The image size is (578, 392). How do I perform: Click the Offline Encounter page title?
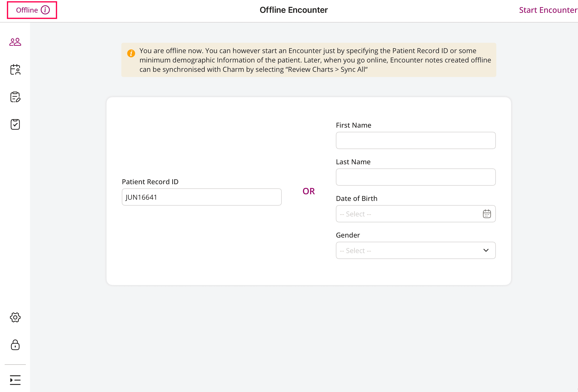pyautogui.click(x=294, y=10)
